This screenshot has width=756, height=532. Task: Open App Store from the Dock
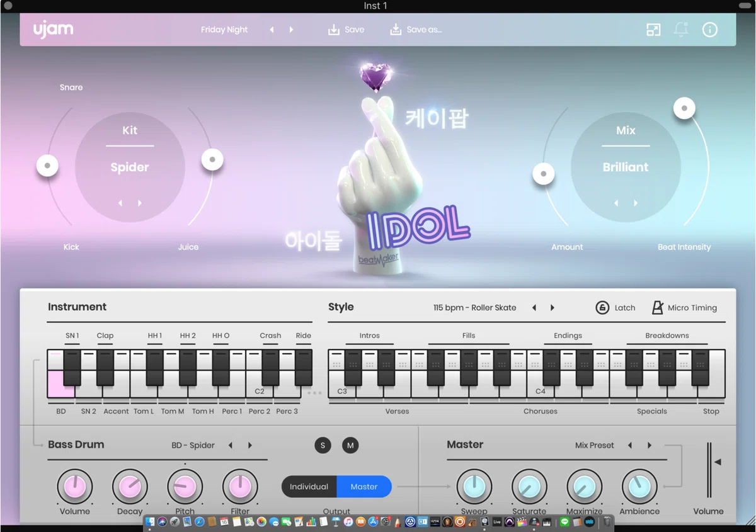[372, 521]
